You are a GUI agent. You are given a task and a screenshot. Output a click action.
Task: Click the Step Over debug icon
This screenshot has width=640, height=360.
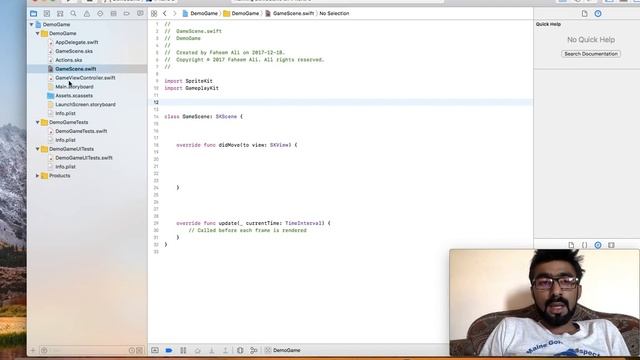(198, 350)
